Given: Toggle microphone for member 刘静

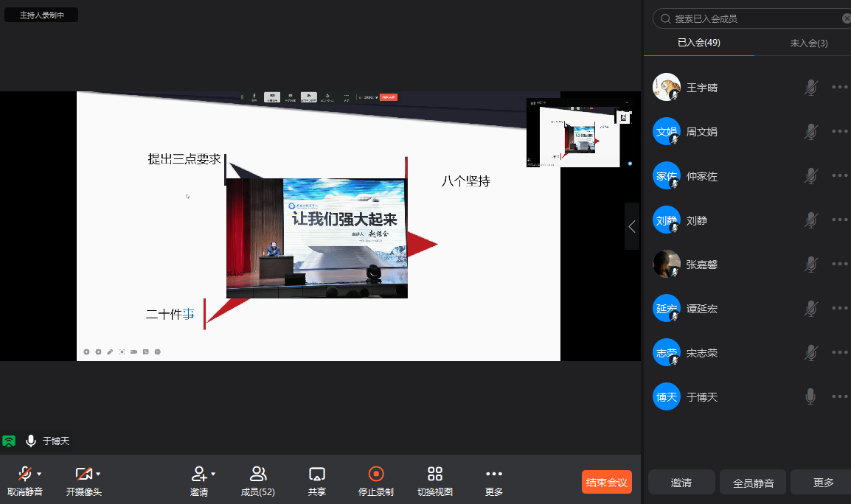Looking at the screenshot, I should 810,220.
